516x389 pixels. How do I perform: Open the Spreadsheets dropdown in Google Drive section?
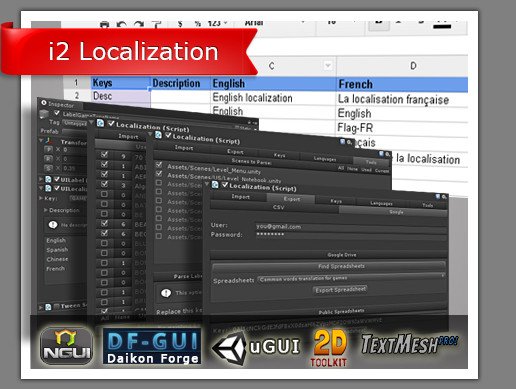click(x=351, y=277)
